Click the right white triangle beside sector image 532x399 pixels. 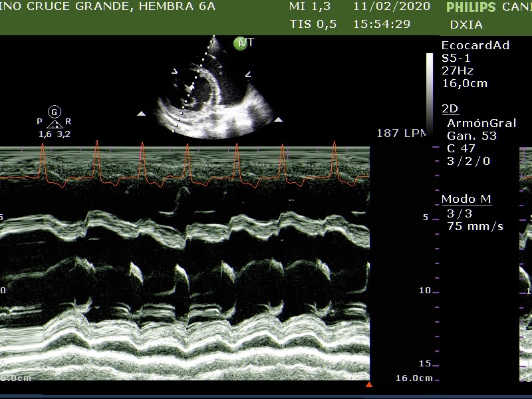point(279,120)
